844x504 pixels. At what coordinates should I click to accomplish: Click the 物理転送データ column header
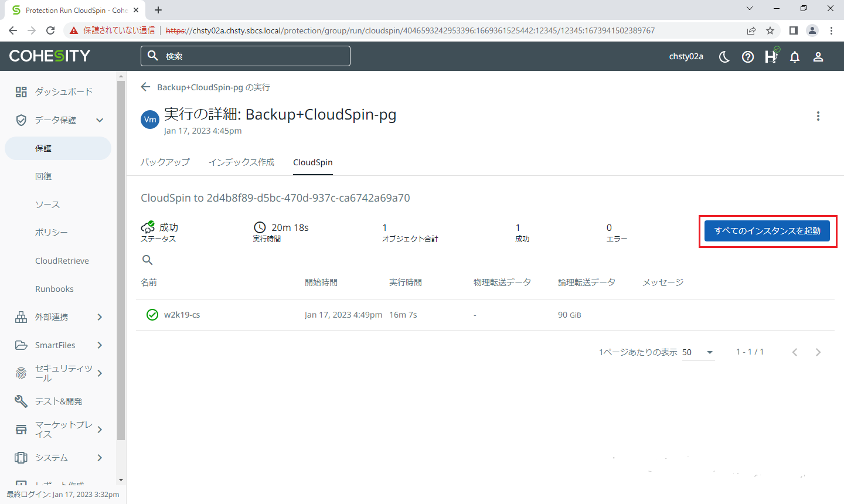tap(502, 282)
